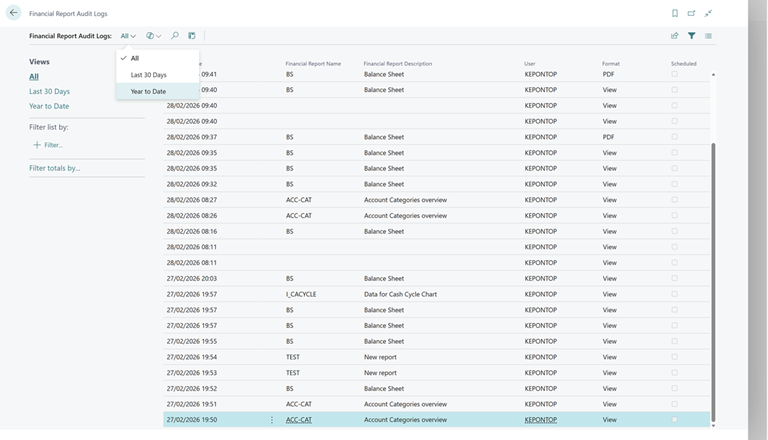Image resolution: width=768 pixels, height=440 pixels.
Task: Click the User column header
Action: (529, 64)
